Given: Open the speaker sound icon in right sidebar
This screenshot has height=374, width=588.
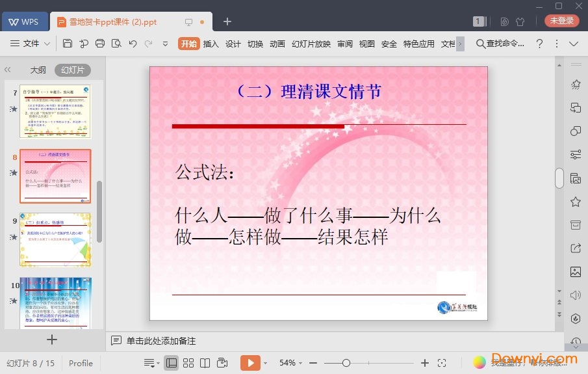Looking at the screenshot, I should coord(575,295).
